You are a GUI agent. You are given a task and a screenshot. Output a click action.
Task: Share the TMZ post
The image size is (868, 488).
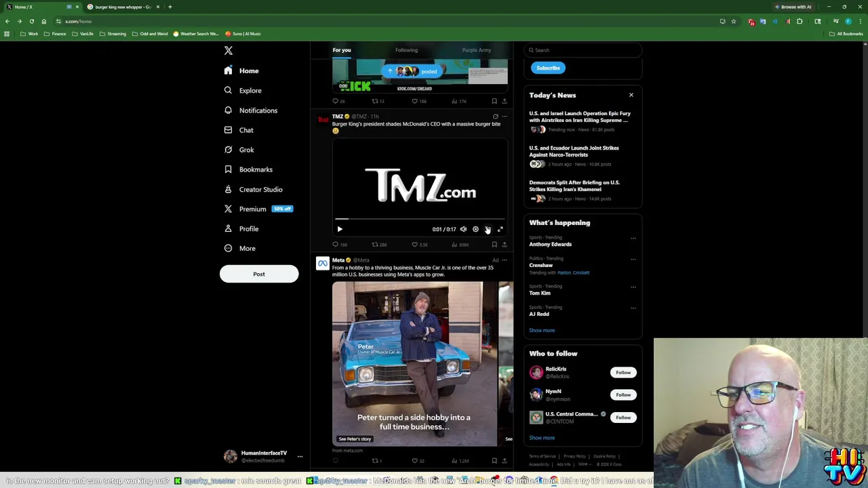504,245
